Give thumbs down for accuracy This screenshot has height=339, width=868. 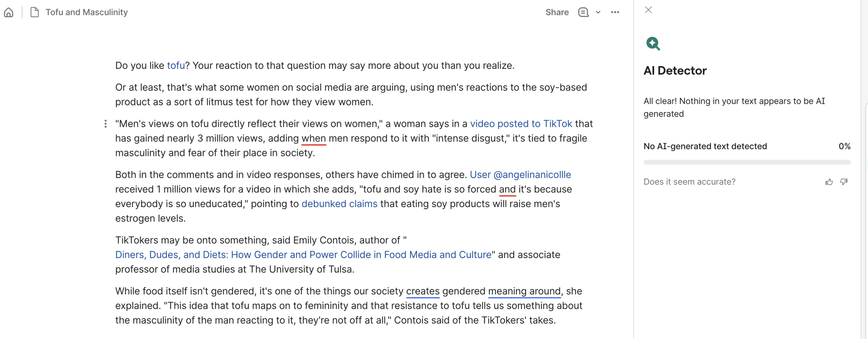[844, 182]
